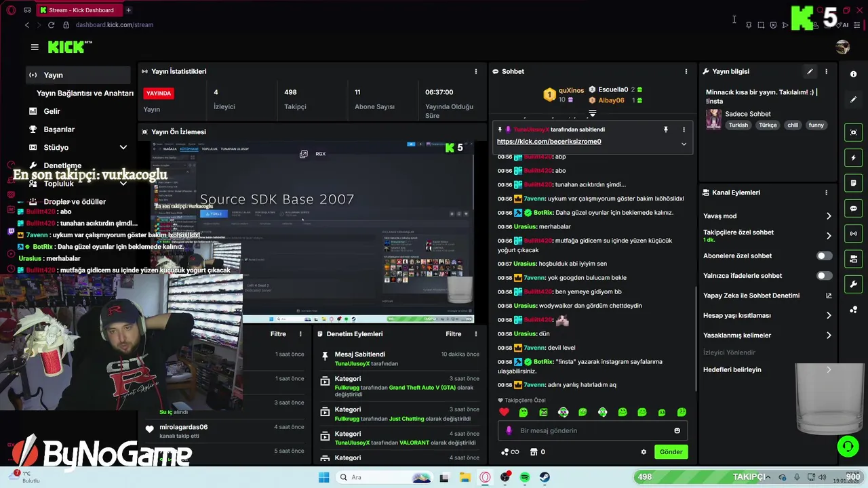Click the broadcast signal icon in the right sidebar
The height and width of the screenshot is (488, 868).
854,234
